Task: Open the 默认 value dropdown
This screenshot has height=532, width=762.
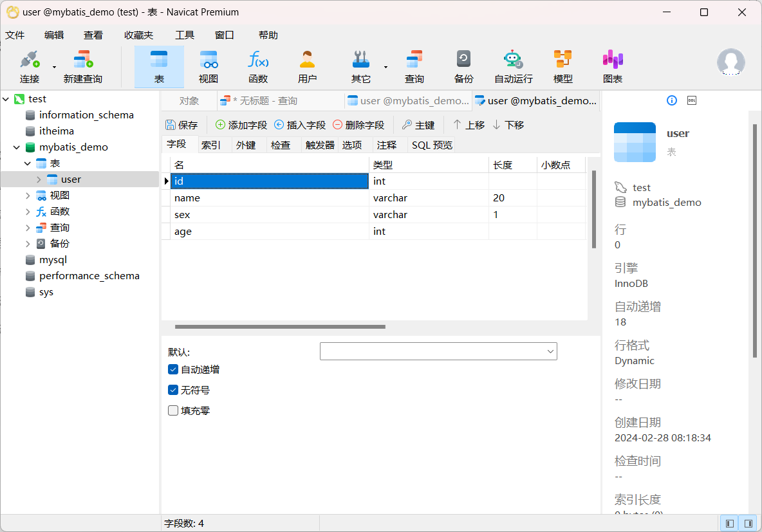Action: coord(550,351)
